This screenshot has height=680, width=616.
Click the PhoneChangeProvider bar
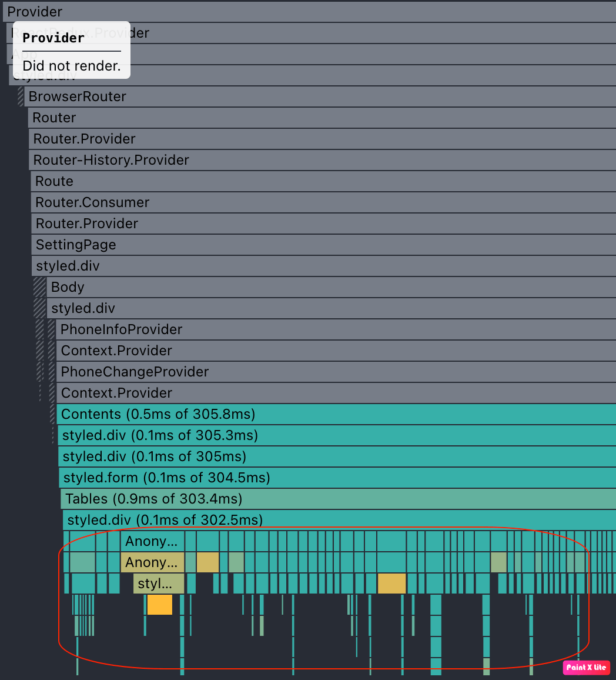click(336, 372)
